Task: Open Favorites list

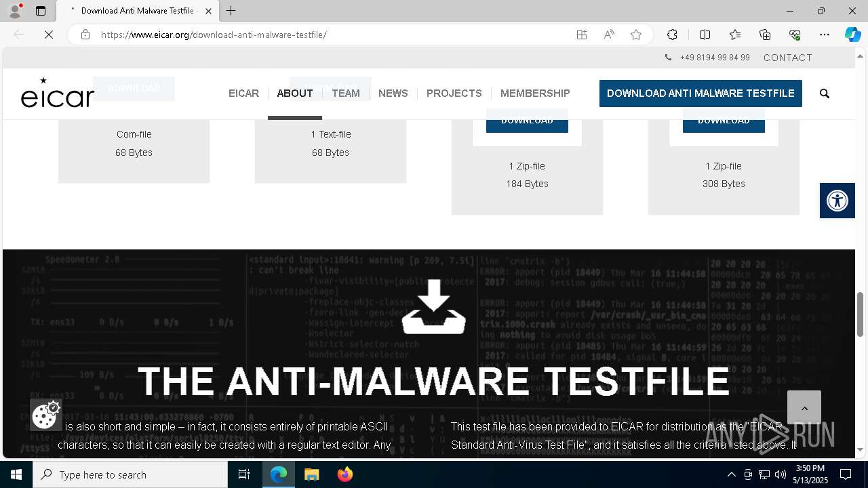Action: [735, 35]
